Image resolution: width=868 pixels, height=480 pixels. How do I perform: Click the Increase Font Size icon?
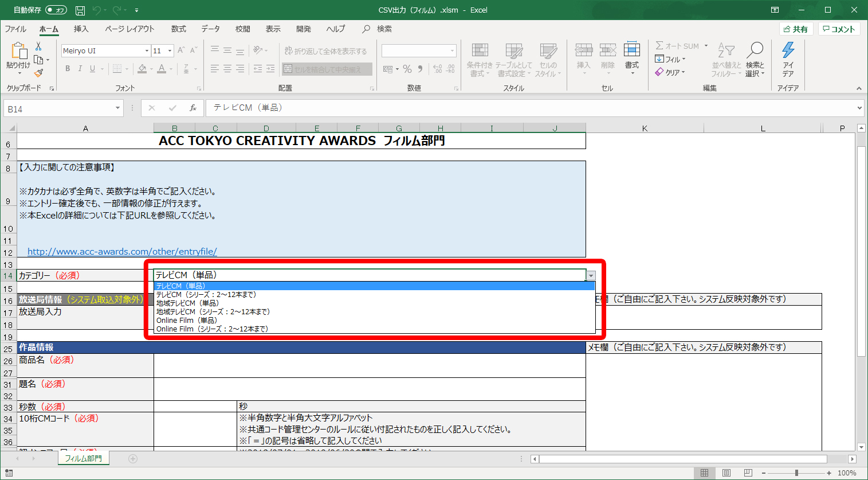click(181, 50)
